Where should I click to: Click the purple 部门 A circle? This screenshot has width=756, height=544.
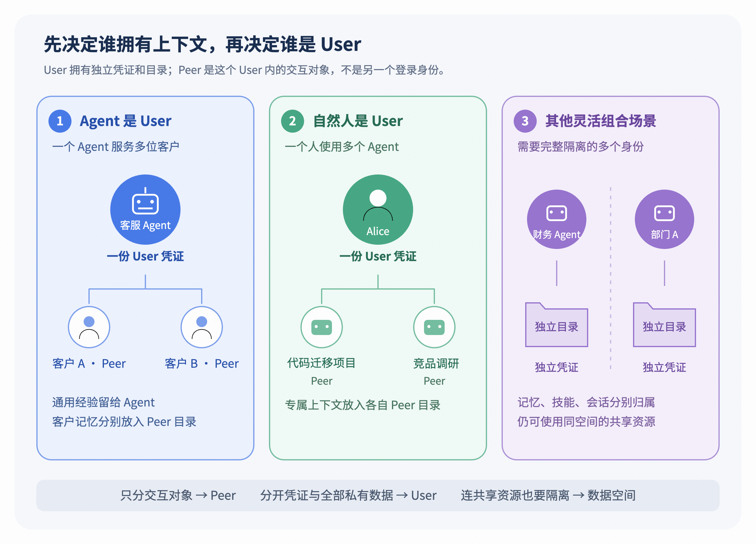[664, 219]
